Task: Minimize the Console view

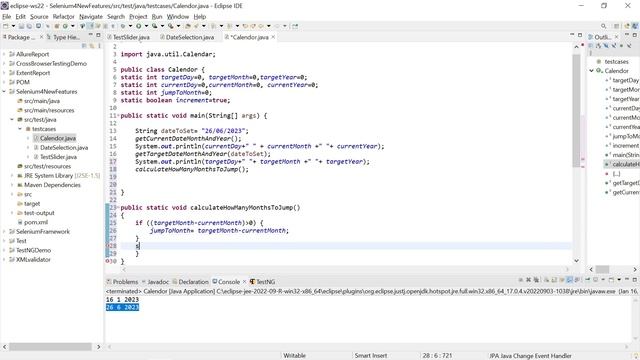Action: click(627, 280)
